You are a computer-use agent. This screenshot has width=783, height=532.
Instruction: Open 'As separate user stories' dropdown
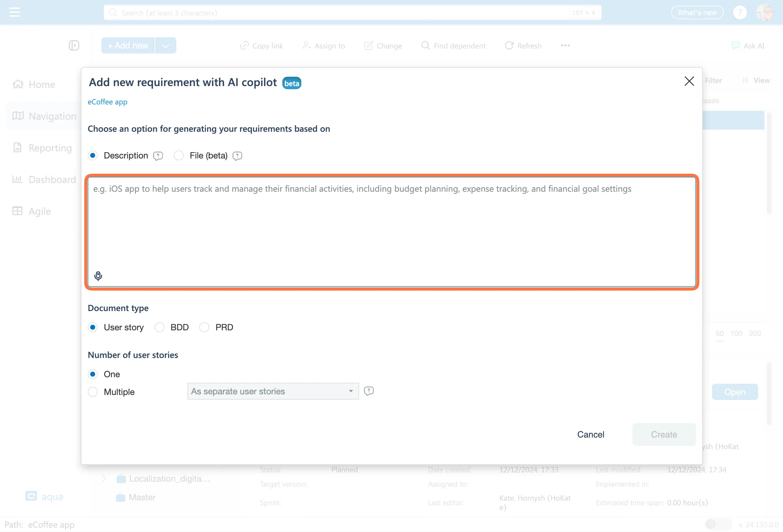[x=273, y=391]
